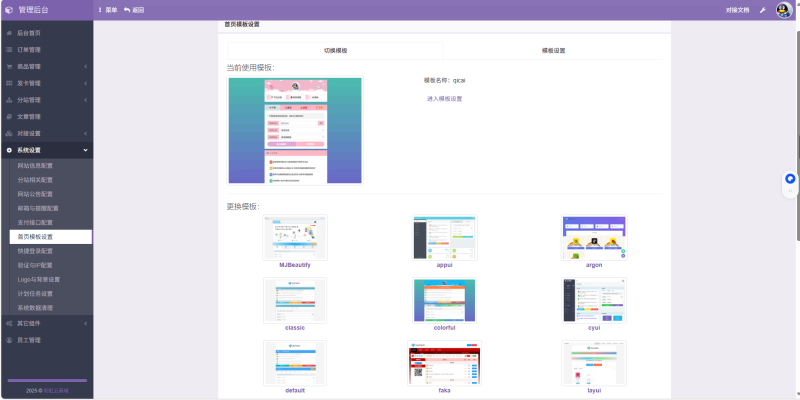The image size is (800, 400).
Task: Select the cyui template thumbnail
Action: tap(594, 301)
